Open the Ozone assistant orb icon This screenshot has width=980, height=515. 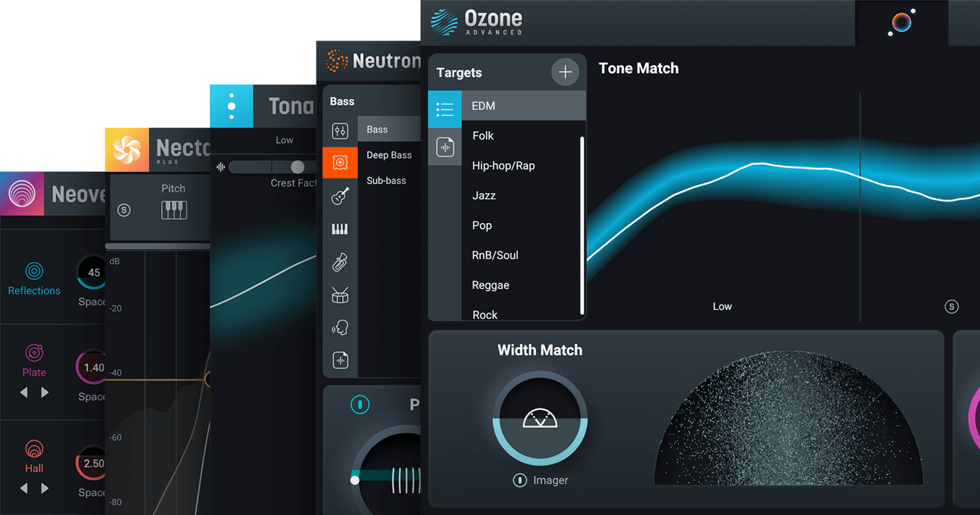[x=901, y=22]
